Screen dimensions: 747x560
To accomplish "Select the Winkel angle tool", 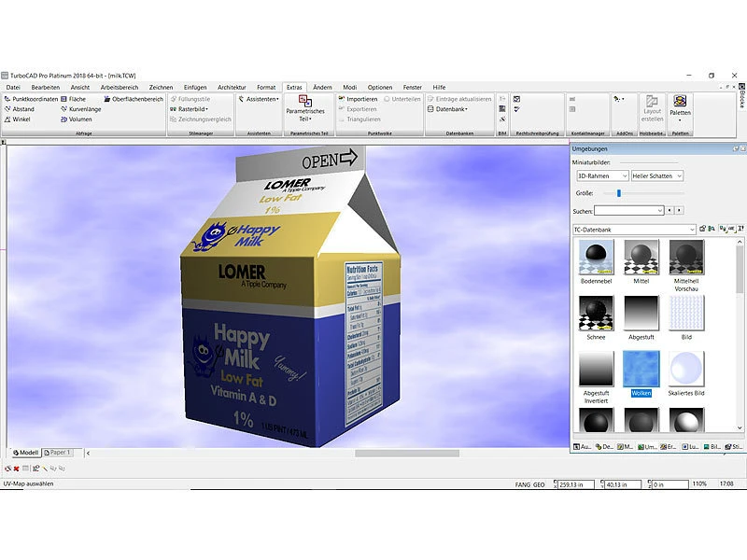I will pyautogui.click(x=21, y=119).
